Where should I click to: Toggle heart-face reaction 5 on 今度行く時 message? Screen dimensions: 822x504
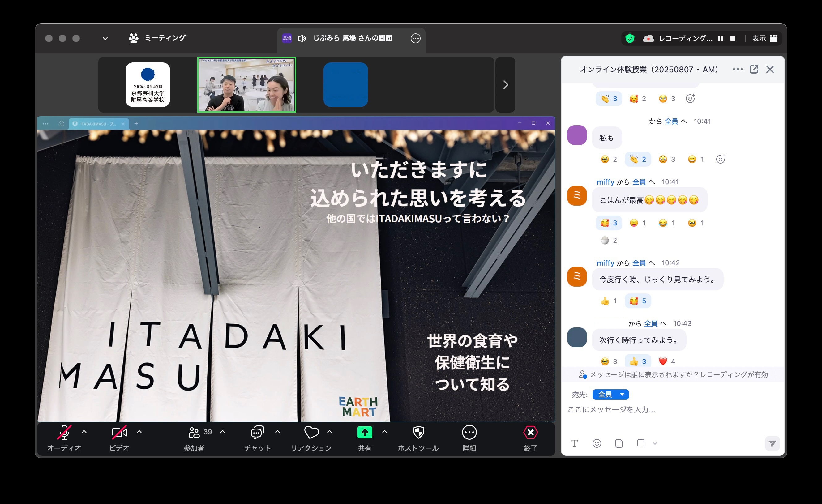tap(638, 301)
